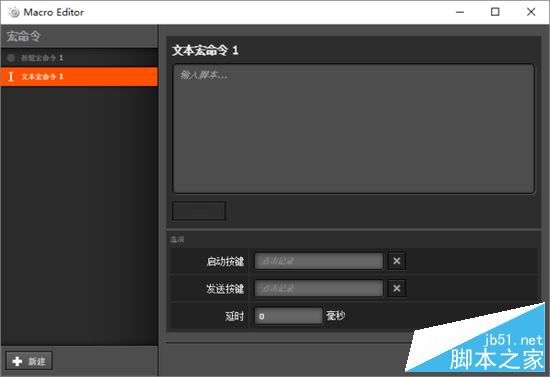Clear the 发送按键 field with X
Viewport: 550px width, 377px height.
(x=397, y=288)
